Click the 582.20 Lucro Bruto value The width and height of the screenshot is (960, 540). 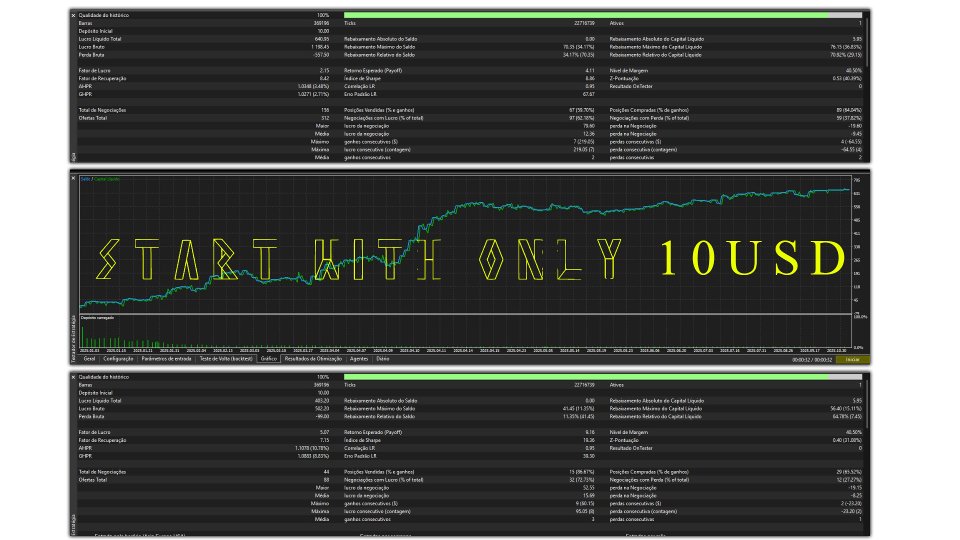321,409
